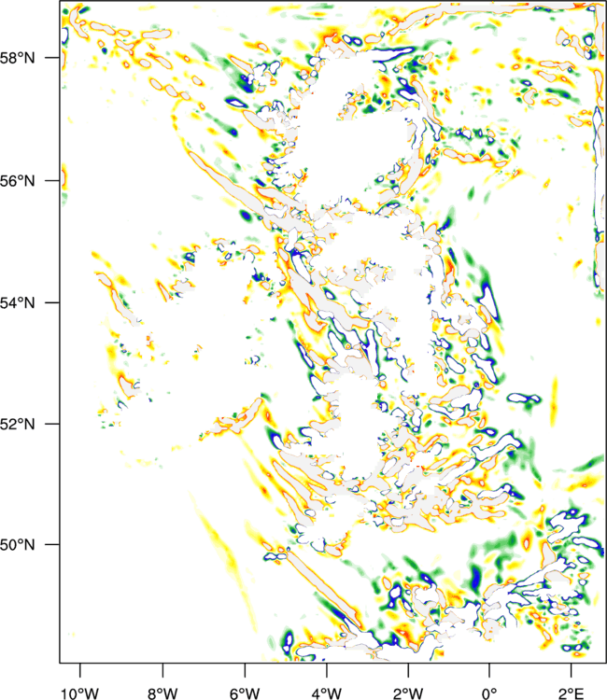Image resolution: width=607 pixels, height=700 pixels.
Task: Click the 56°N latitude label
Action: (18, 181)
